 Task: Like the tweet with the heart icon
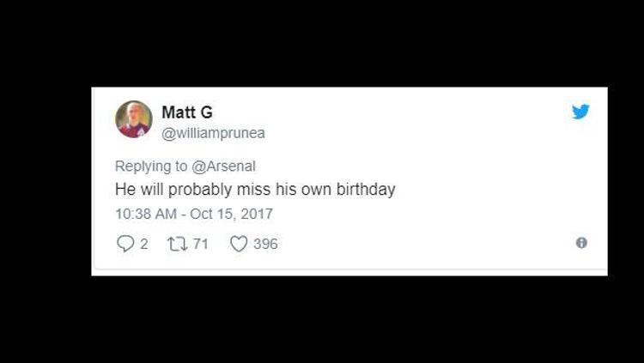(x=239, y=244)
